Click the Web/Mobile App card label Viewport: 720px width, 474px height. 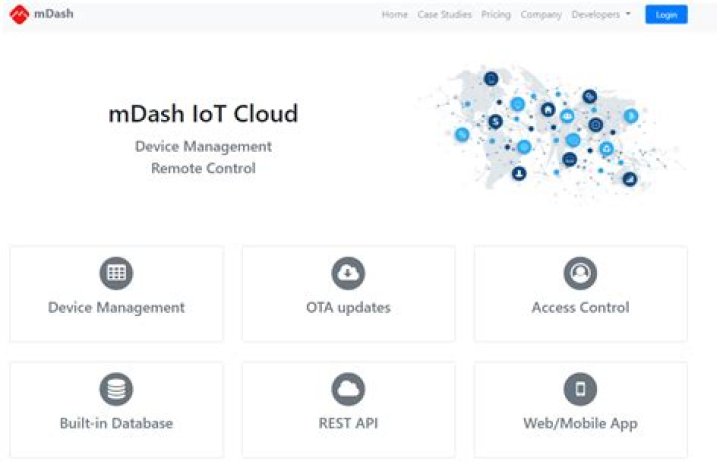point(580,423)
